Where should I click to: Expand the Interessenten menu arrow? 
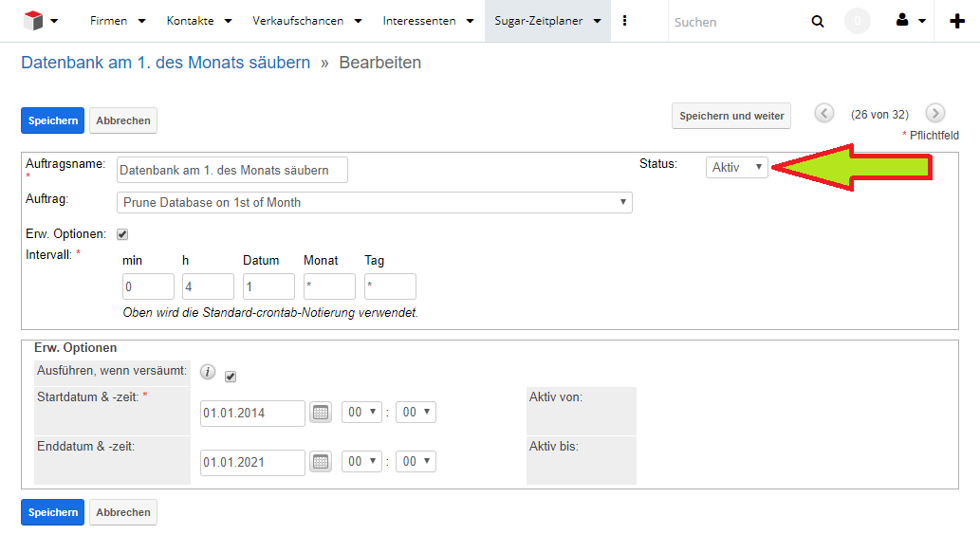(x=470, y=21)
